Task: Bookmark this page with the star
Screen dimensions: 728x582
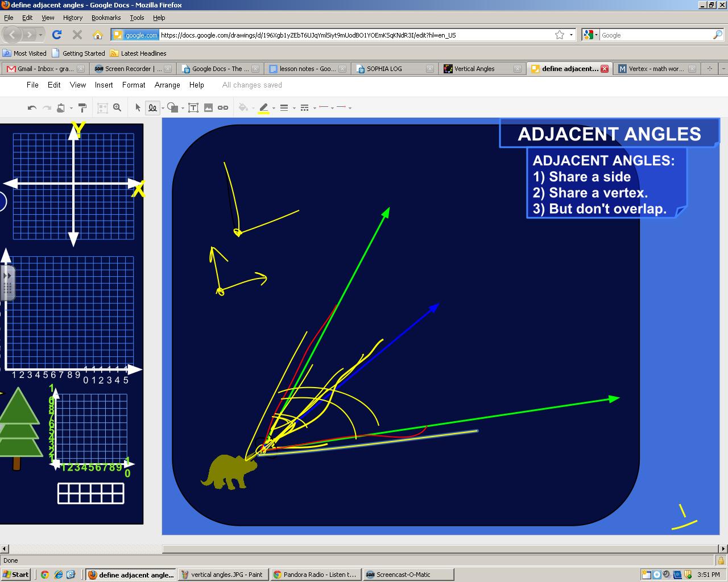Action: tap(560, 35)
